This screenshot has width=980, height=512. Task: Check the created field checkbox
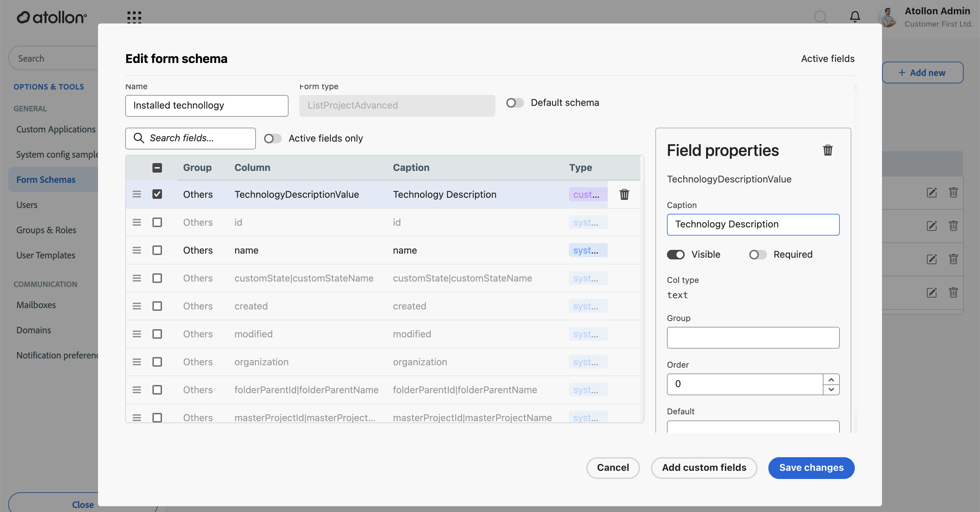pyautogui.click(x=157, y=306)
